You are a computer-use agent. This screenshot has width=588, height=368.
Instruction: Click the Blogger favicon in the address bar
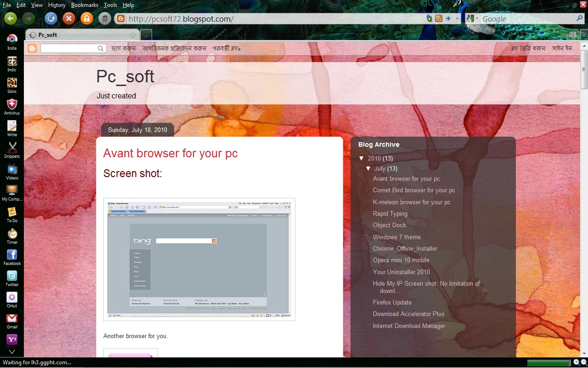pos(121,19)
